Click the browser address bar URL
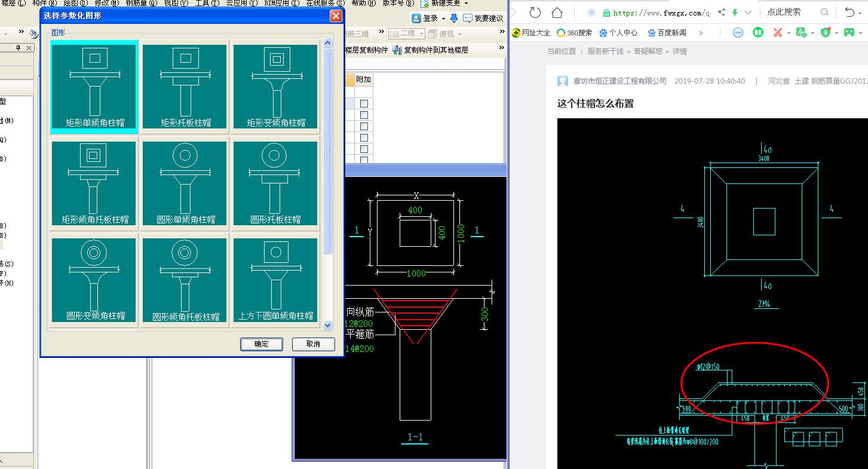 pos(661,13)
